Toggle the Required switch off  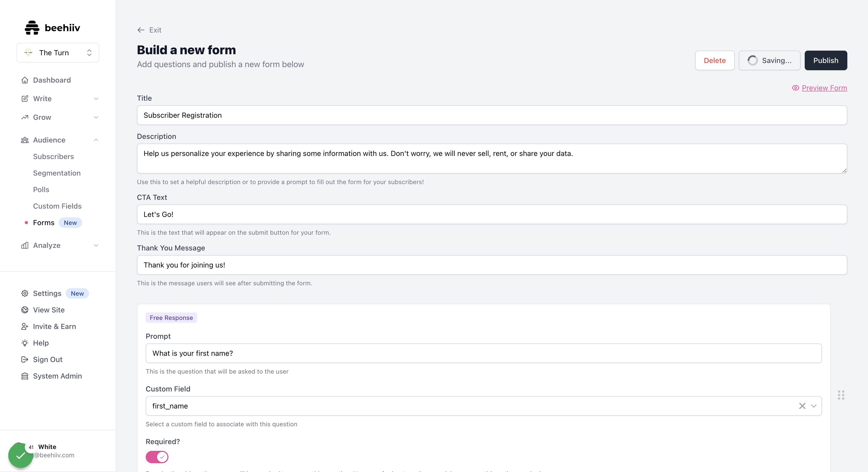(157, 457)
